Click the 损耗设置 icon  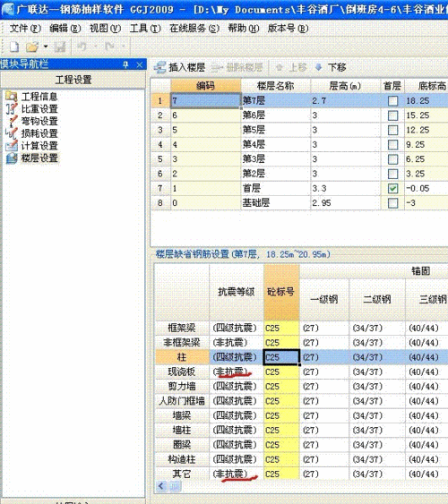tap(12, 133)
